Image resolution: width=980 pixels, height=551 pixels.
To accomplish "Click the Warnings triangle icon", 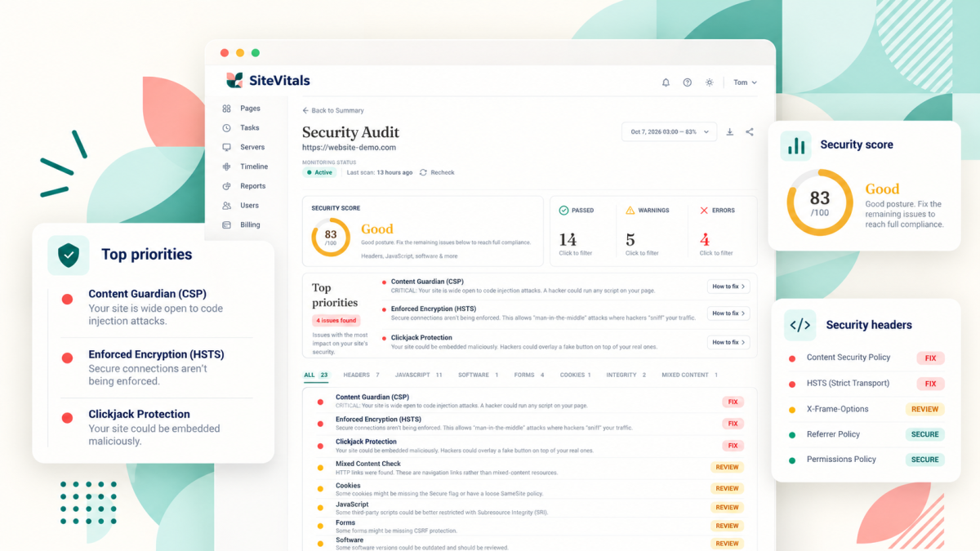I will (x=630, y=210).
